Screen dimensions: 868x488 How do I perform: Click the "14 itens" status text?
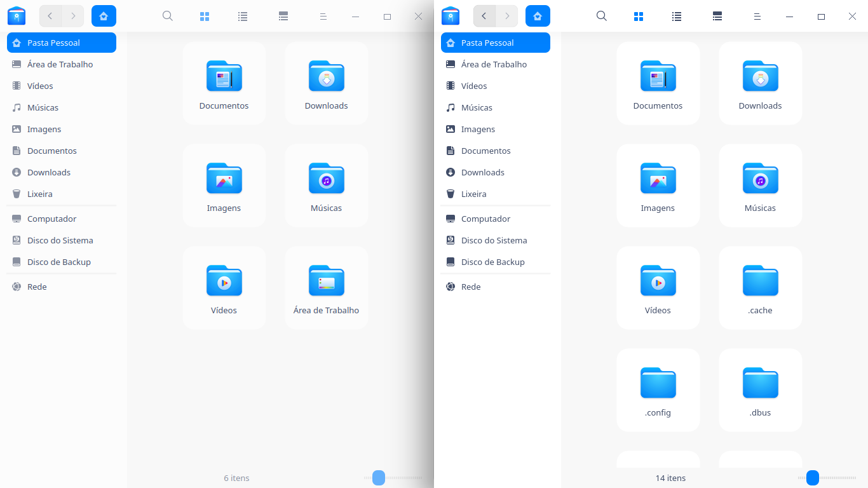click(x=670, y=478)
